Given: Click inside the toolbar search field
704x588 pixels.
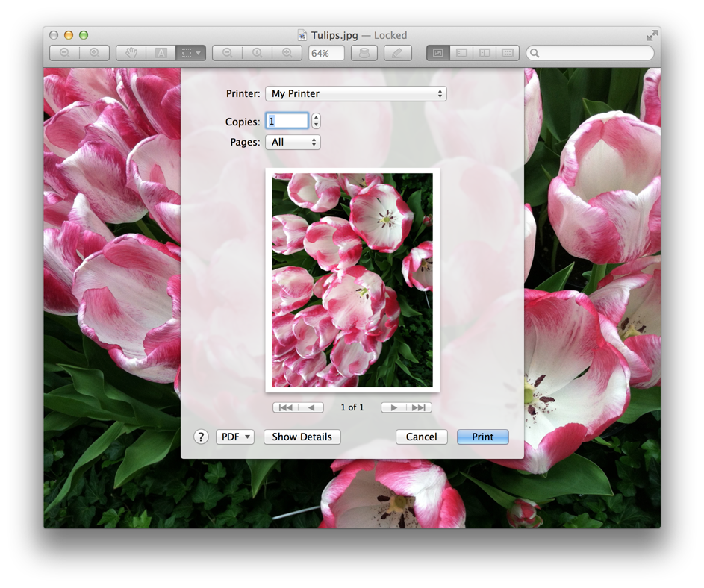Looking at the screenshot, I should click(594, 53).
